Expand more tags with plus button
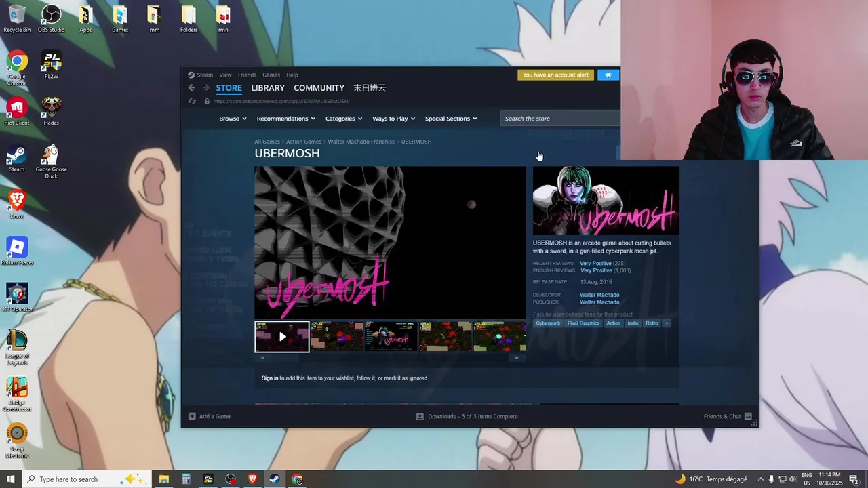Image resolution: width=868 pixels, height=488 pixels. pos(667,323)
